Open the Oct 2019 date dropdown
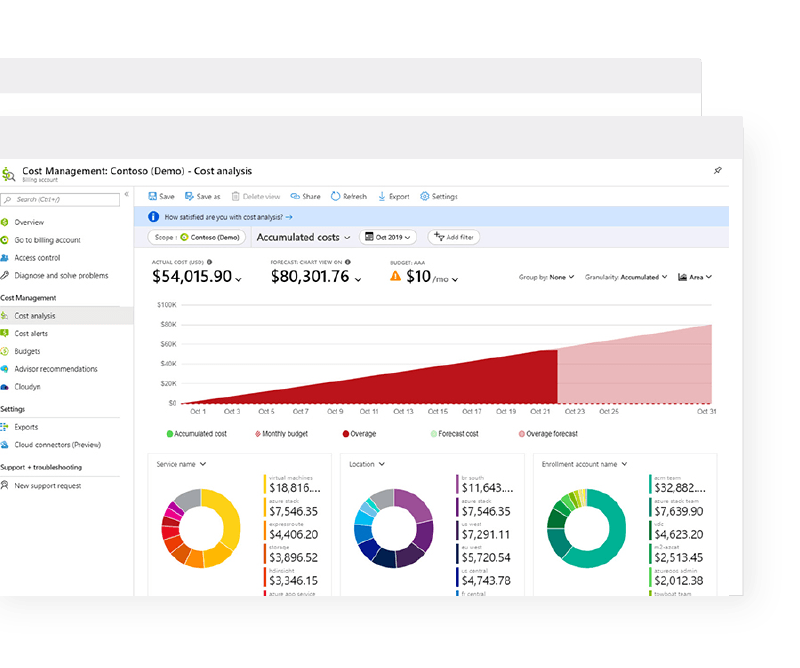800x668 pixels. 388,237
